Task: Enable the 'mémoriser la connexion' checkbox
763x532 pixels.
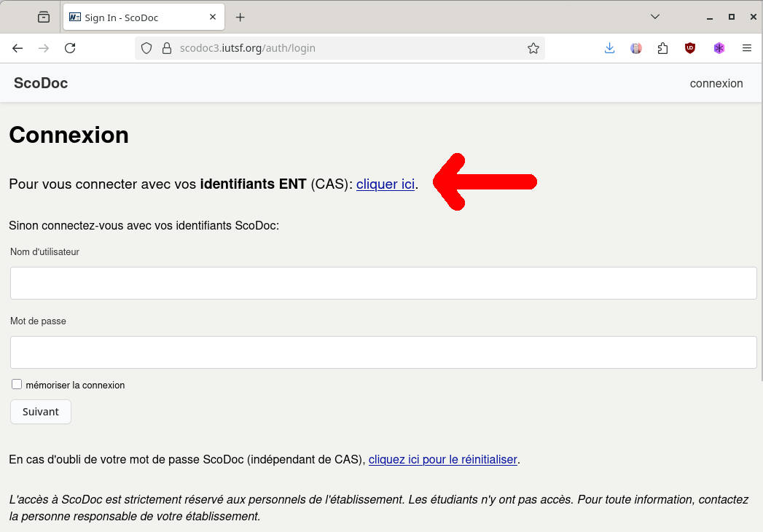Action: (17, 384)
